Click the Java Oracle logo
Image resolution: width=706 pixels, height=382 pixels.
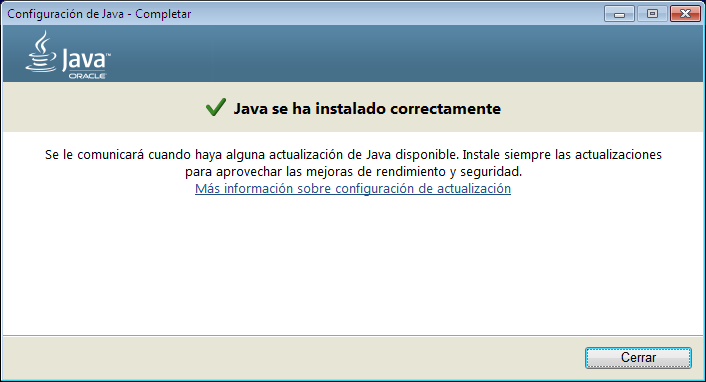click(68, 55)
